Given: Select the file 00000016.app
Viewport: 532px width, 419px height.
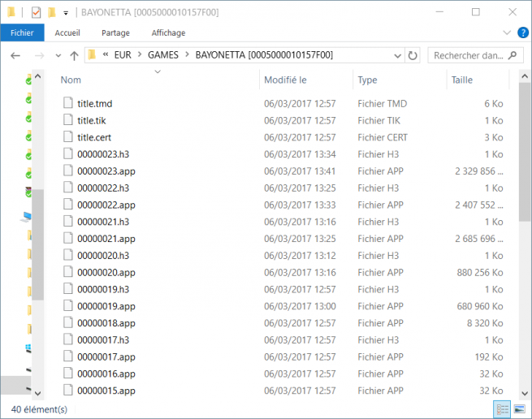Looking at the screenshot, I should pos(106,374).
